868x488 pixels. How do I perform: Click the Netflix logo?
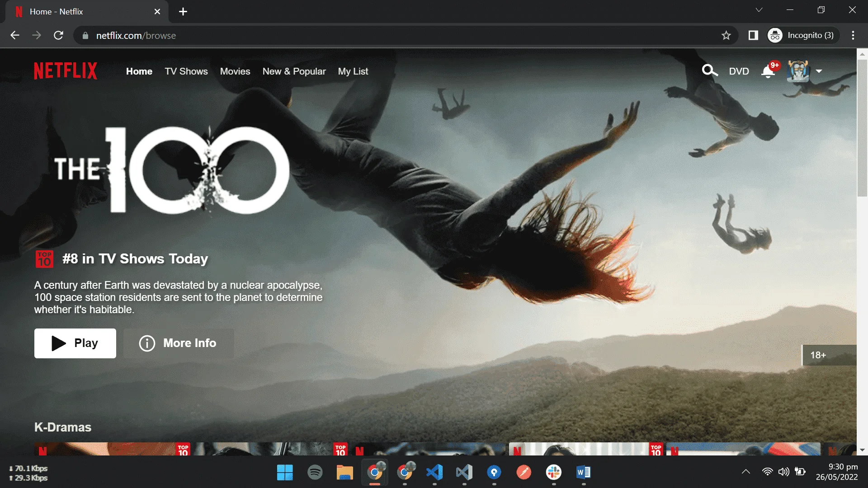[66, 71]
